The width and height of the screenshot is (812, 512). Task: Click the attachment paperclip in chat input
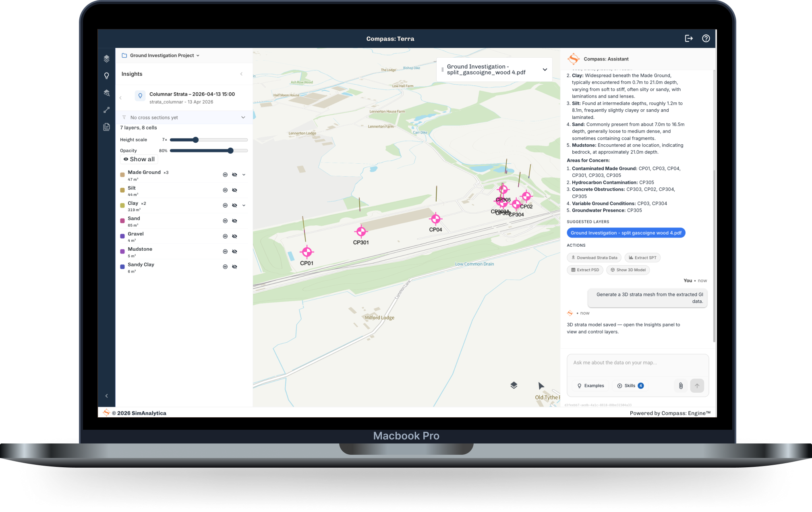[681, 385]
